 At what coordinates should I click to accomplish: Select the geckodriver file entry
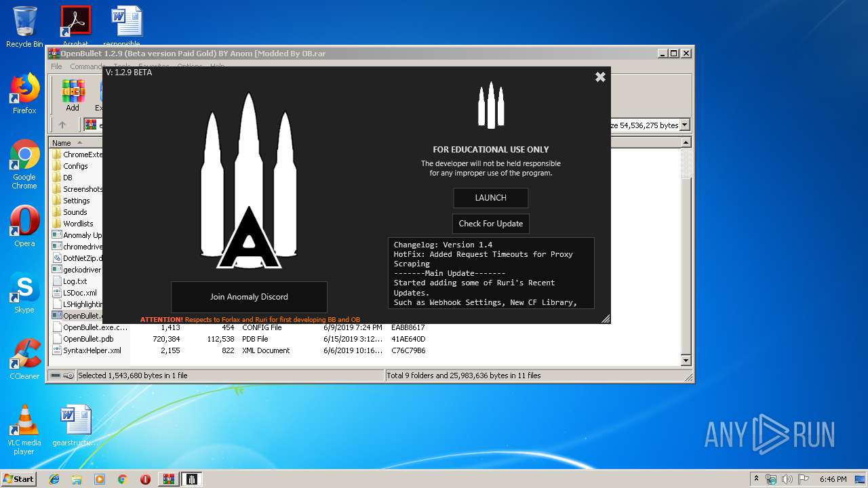coord(77,270)
